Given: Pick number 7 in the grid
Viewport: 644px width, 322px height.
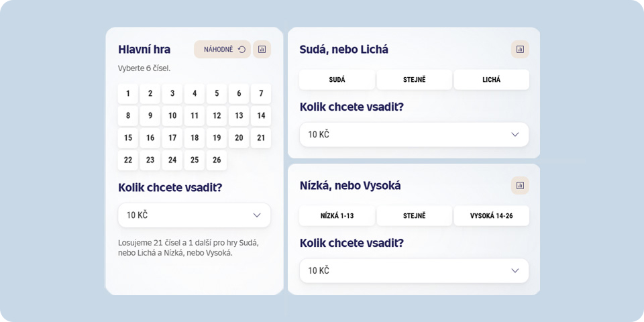Looking at the screenshot, I should click(261, 94).
